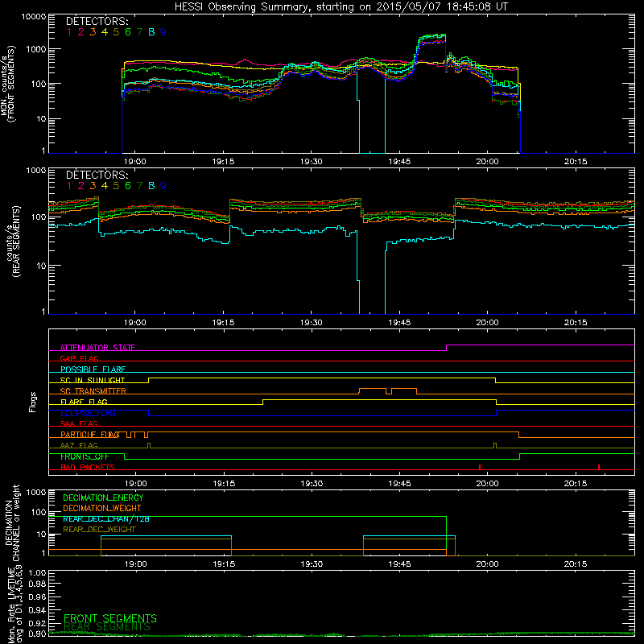Click the vertical Flags axis label
644x644 pixels.
point(33,402)
